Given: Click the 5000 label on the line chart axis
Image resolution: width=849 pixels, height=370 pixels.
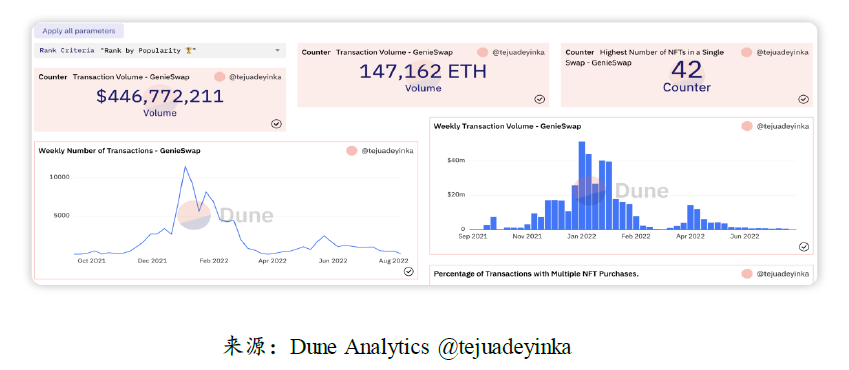Looking at the screenshot, I should (61, 215).
